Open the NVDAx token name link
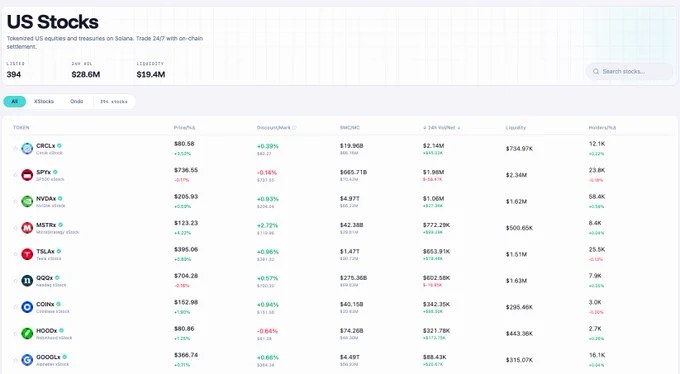The height and width of the screenshot is (374, 680). tap(46, 199)
